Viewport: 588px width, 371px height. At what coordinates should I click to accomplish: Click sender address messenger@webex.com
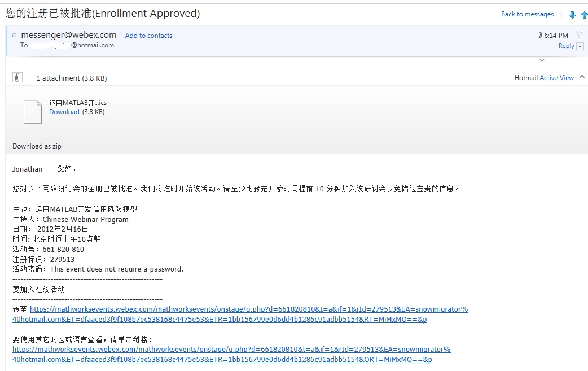click(69, 35)
